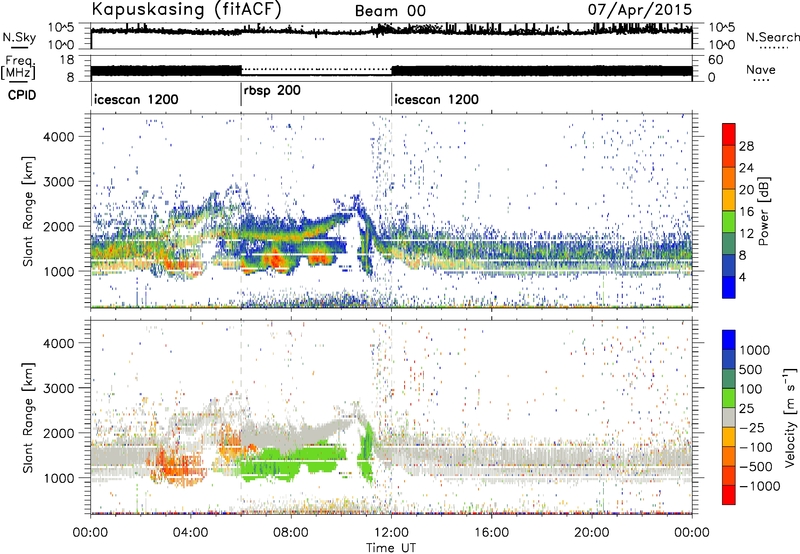Click the red high-power patch near 07:30
Screen dimensions: 800x554
coord(277,261)
